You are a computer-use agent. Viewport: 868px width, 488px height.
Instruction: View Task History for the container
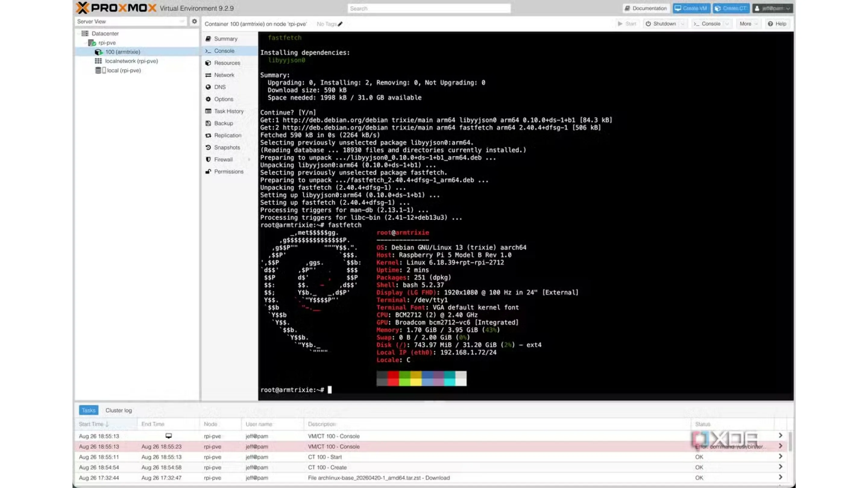[230, 111]
